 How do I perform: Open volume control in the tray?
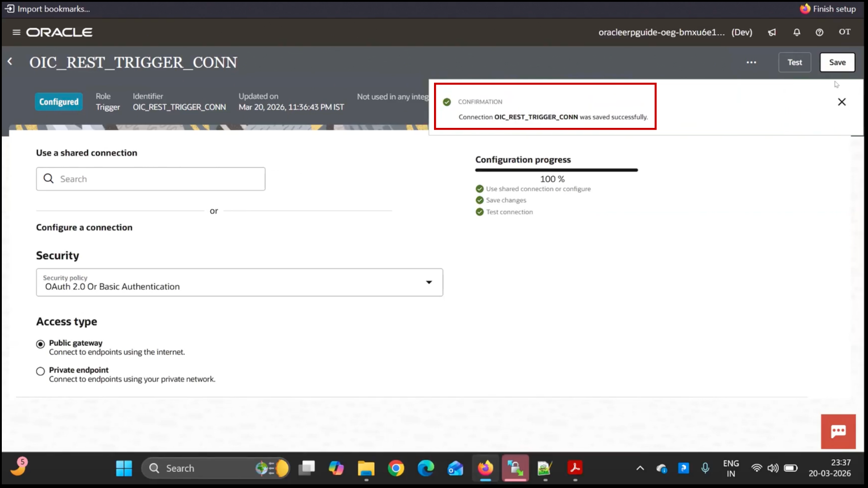(773, 468)
